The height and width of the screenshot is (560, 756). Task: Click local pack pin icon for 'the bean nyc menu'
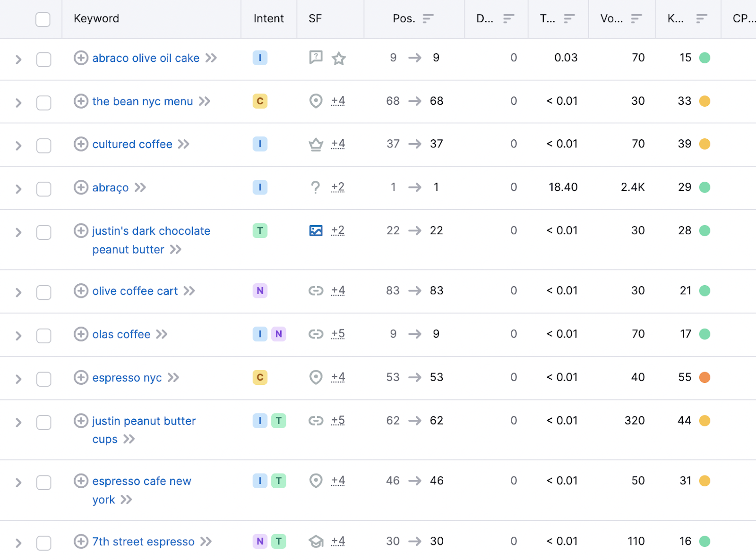pos(316,101)
